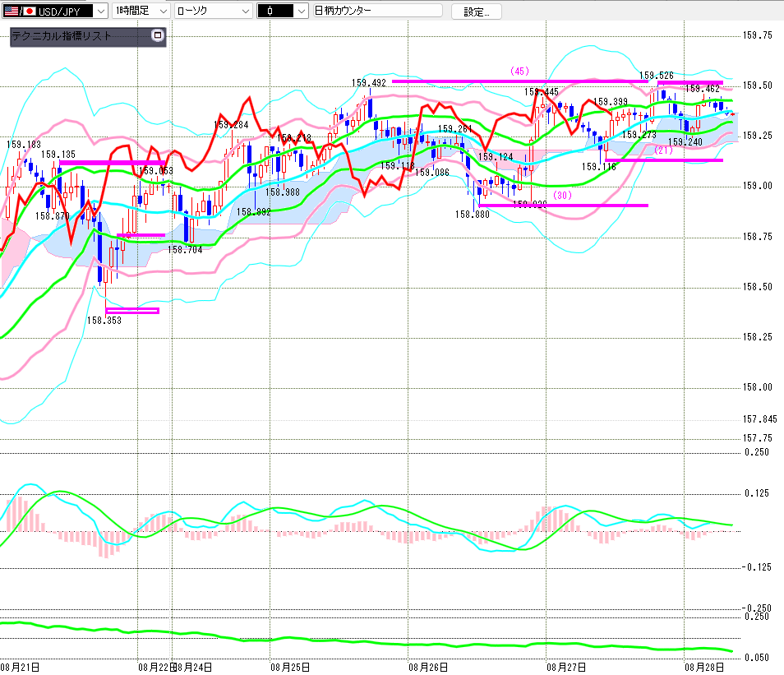Click the 日柄カウンター field
The image size is (784, 675).
377,11
